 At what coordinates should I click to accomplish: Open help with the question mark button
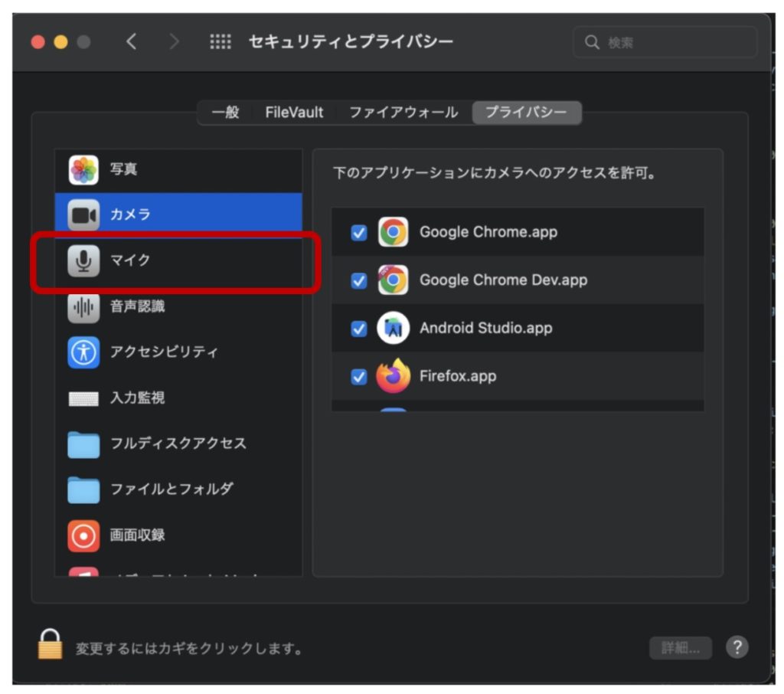pyautogui.click(x=737, y=647)
